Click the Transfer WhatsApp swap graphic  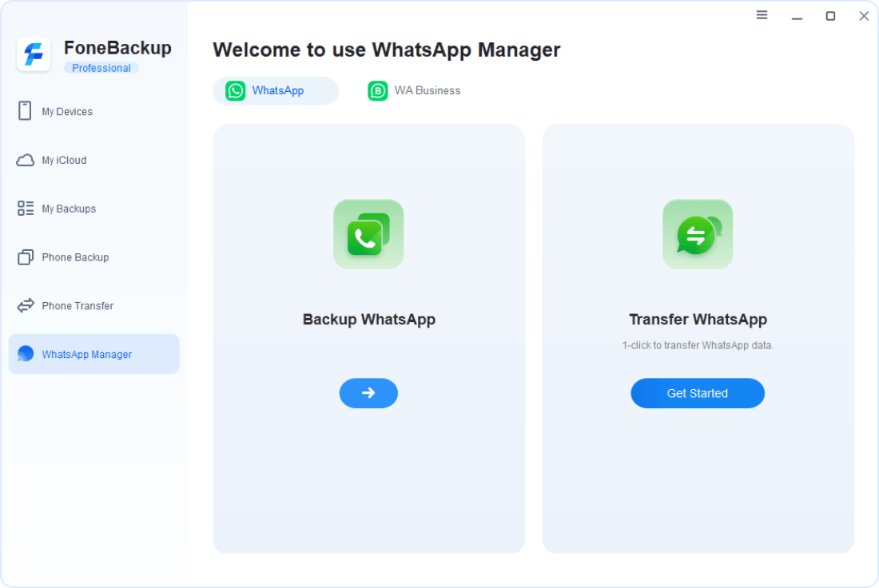click(x=698, y=234)
